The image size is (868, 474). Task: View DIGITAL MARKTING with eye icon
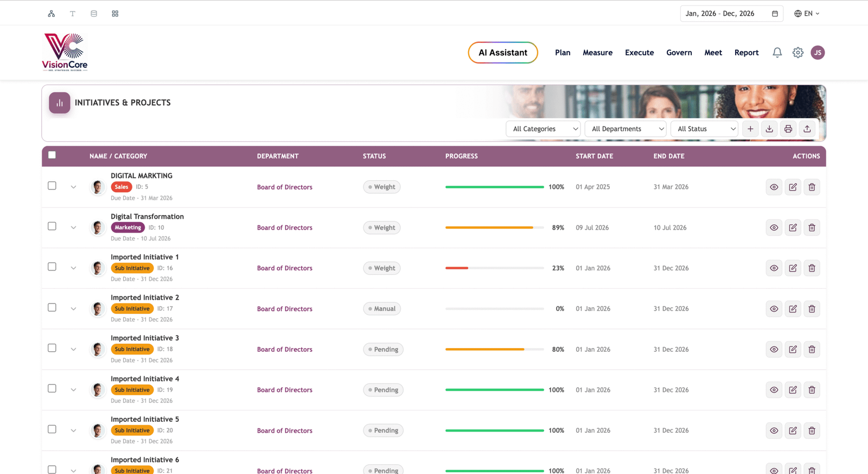pos(774,187)
